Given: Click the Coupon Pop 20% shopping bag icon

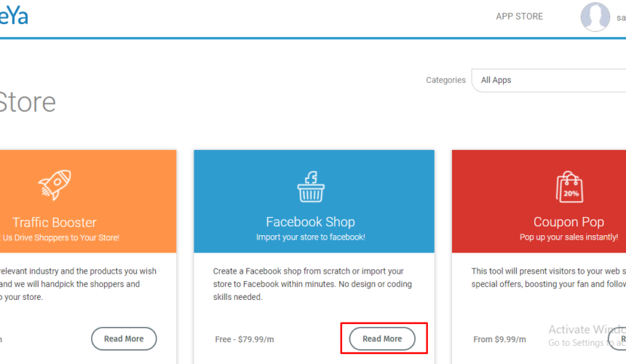Looking at the screenshot, I should click(569, 187).
